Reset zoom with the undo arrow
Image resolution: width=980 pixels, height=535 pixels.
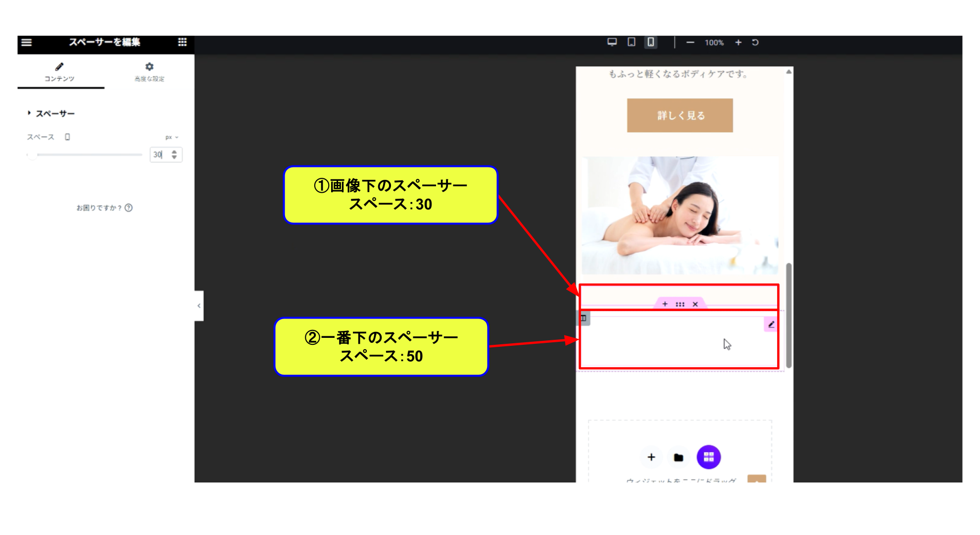(755, 43)
